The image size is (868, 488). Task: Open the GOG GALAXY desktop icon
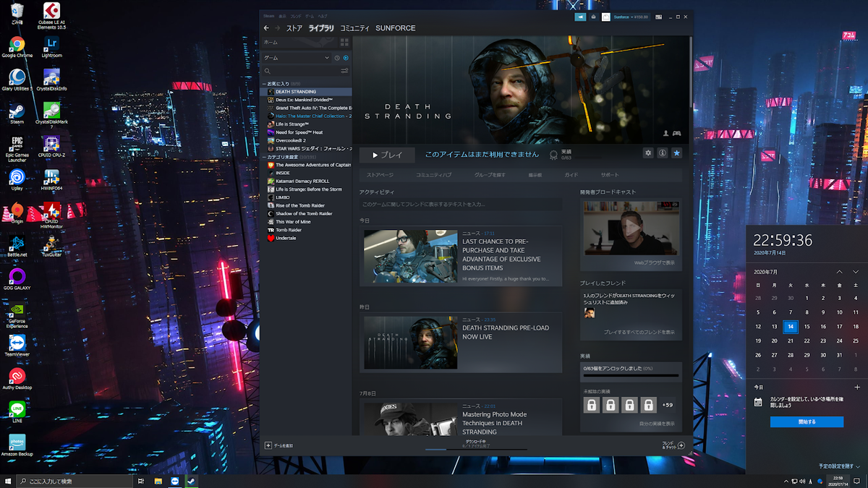(x=17, y=280)
